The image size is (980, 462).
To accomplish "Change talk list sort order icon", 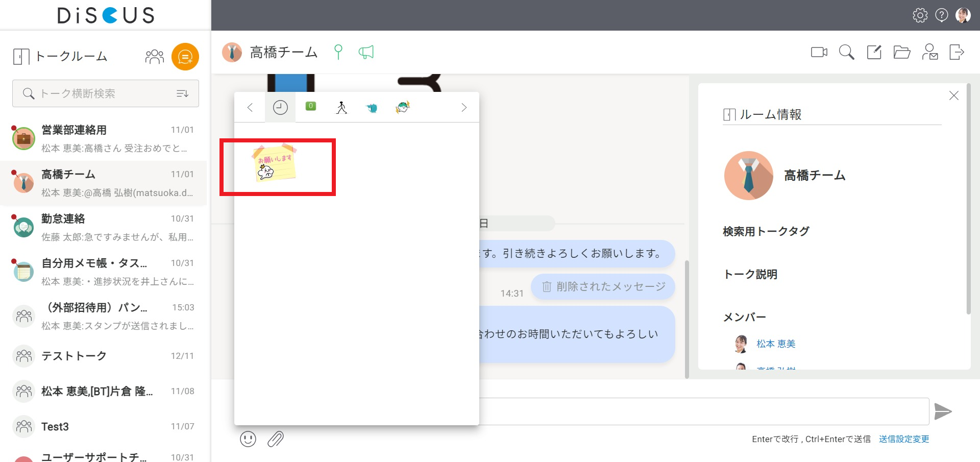I will pos(183,93).
